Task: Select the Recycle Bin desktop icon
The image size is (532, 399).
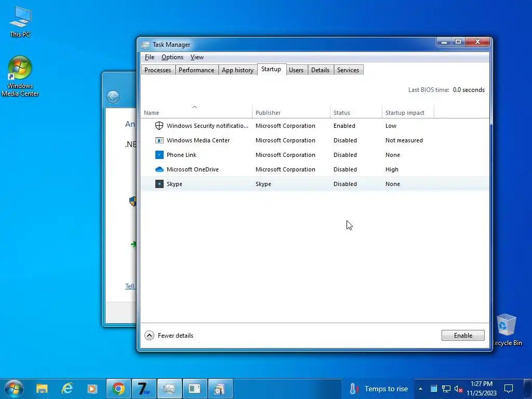Action: point(507,330)
